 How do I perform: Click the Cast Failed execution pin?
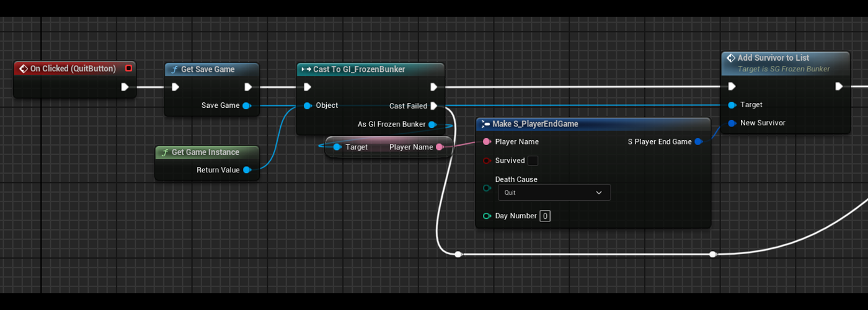(x=433, y=106)
